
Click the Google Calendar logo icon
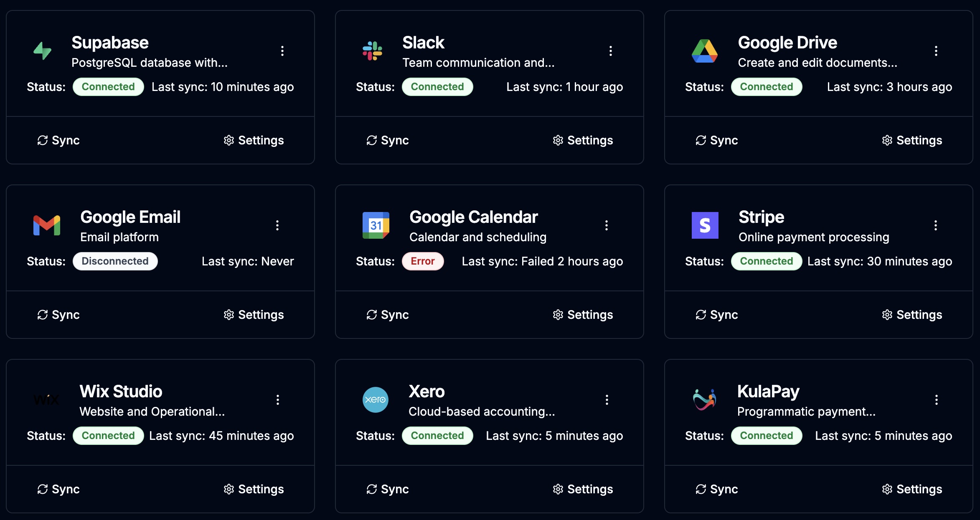point(376,225)
